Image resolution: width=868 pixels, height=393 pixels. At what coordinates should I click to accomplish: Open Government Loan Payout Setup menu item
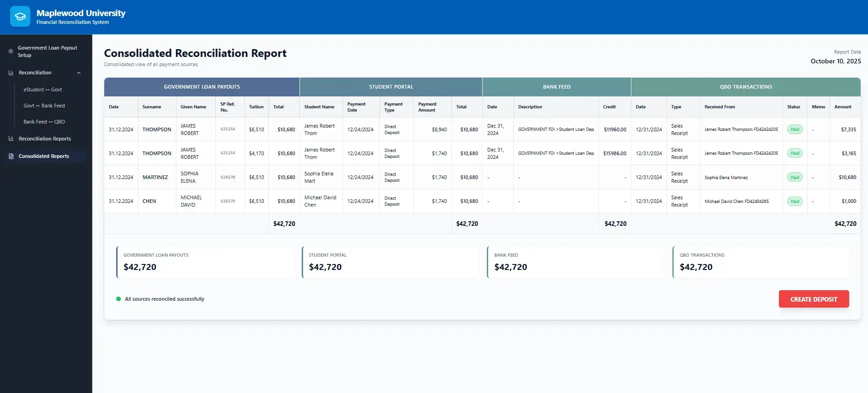tap(47, 51)
